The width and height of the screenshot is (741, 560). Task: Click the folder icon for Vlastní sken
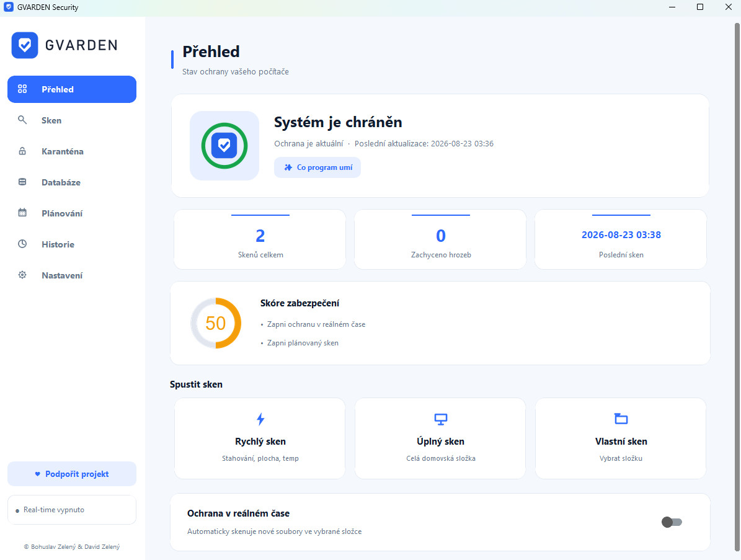click(621, 418)
